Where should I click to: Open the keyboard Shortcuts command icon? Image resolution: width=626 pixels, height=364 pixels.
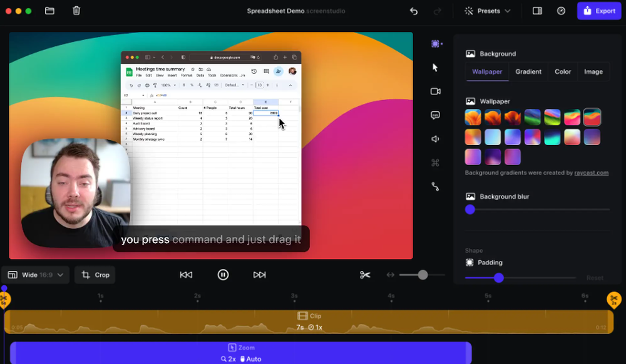[435, 163]
